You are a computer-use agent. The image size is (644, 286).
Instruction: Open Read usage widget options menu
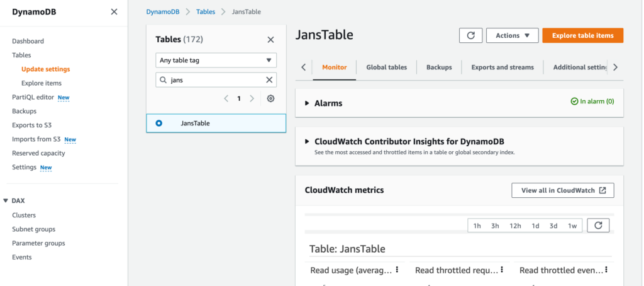pyautogui.click(x=397, y=270)
